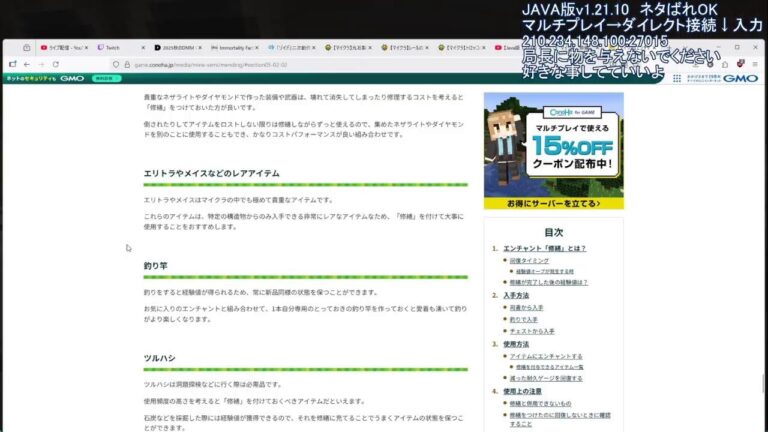Click the browser forward arrow
This screenshot has height=432, width=768.
(41, 64)
